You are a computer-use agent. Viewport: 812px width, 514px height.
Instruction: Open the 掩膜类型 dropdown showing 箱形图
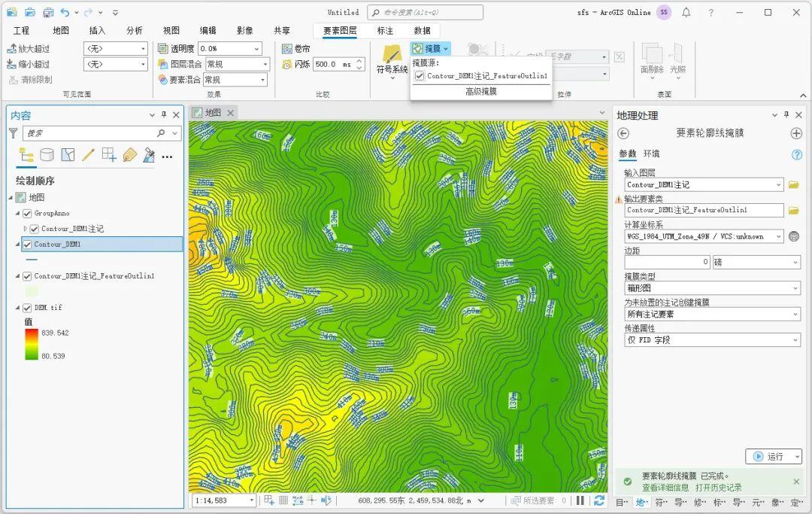(x=794, y=287)
